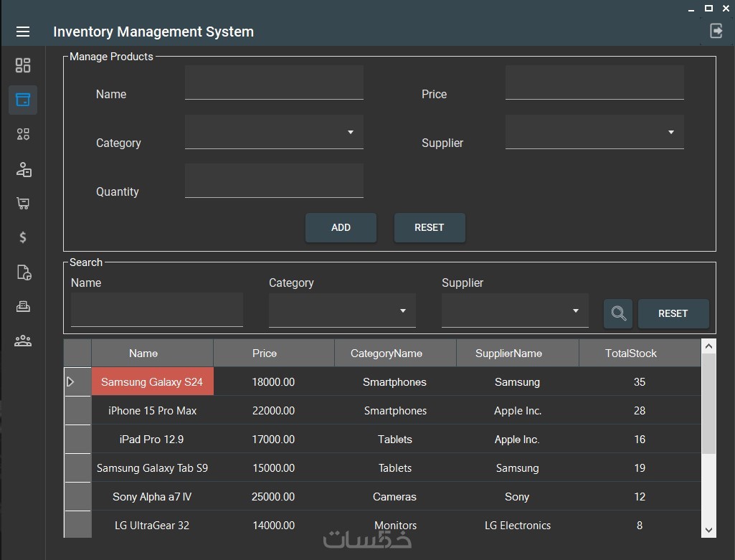This screenshot has width=735, height=560.
Task: Click the TotalStock value 16
Action: 640,439
